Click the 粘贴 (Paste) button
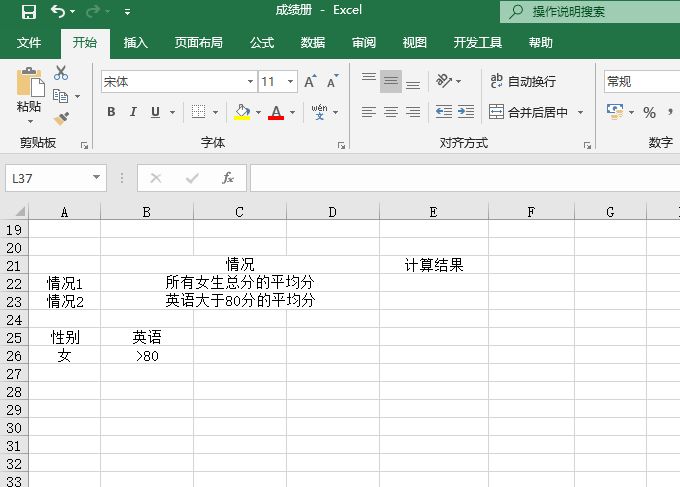Image resolution: width=680 pixels, height=487 pixels. tap(29, 92)
